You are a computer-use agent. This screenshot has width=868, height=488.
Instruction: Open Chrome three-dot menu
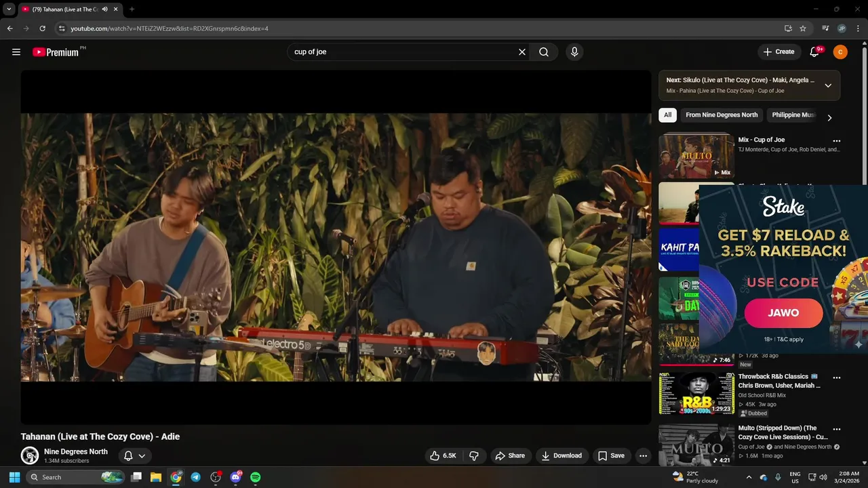(x=858, y=28)
